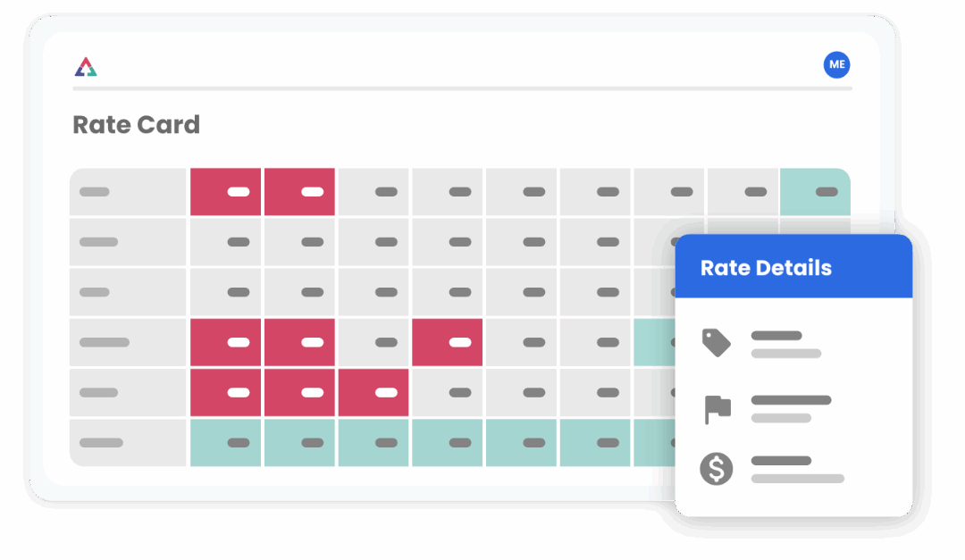This screenshot has height=560, width=965.
Task: Click the Rate Card heading
Action: click(136, 125)
